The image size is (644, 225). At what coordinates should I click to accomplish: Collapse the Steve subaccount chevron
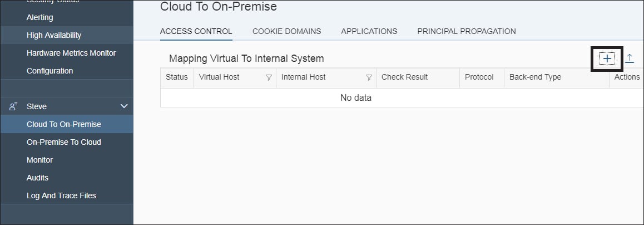(x=123, y=106)
